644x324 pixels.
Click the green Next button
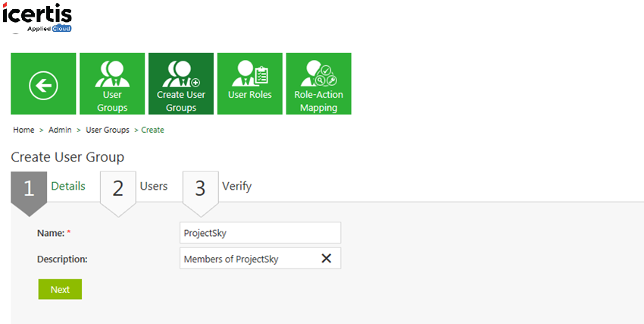pos(60,289)
